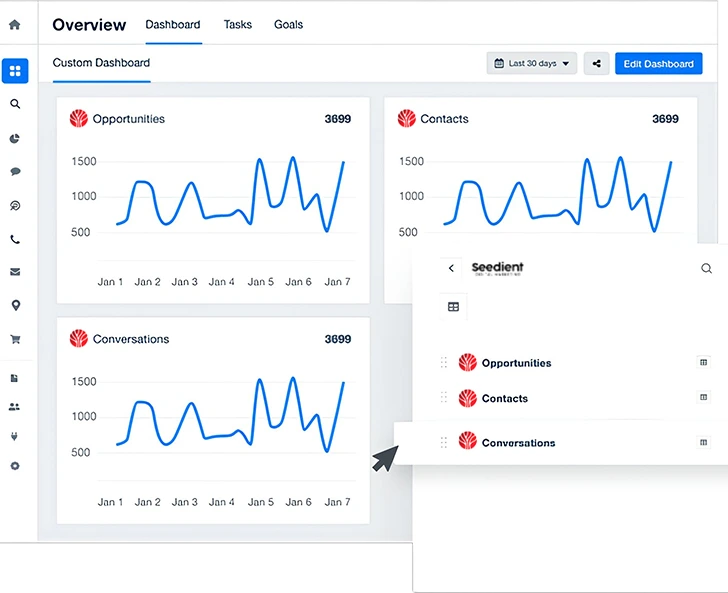Click the Edit Dashboard button
This screenshot has height=593, width=728.
658,64
